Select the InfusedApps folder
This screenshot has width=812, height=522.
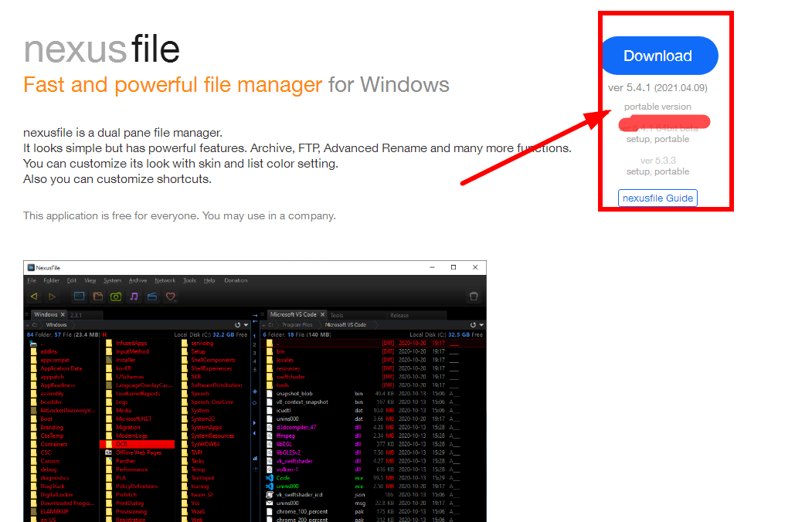pos(131,344)
